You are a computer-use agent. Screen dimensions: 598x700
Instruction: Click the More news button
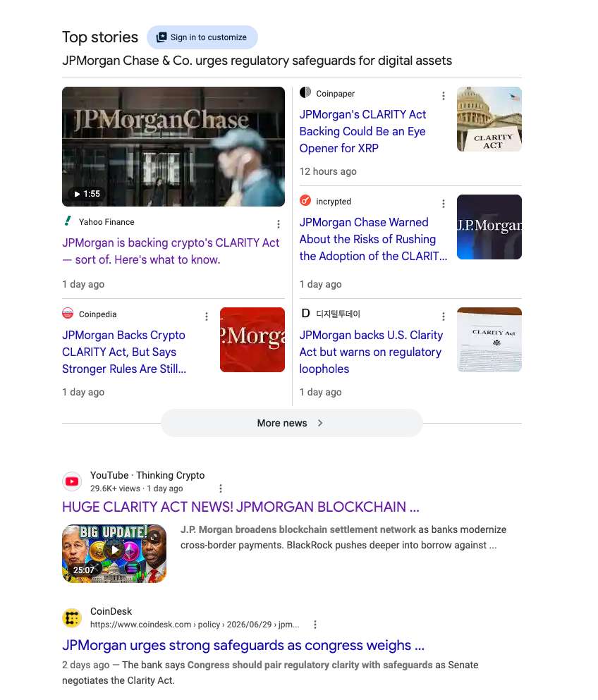292,423
